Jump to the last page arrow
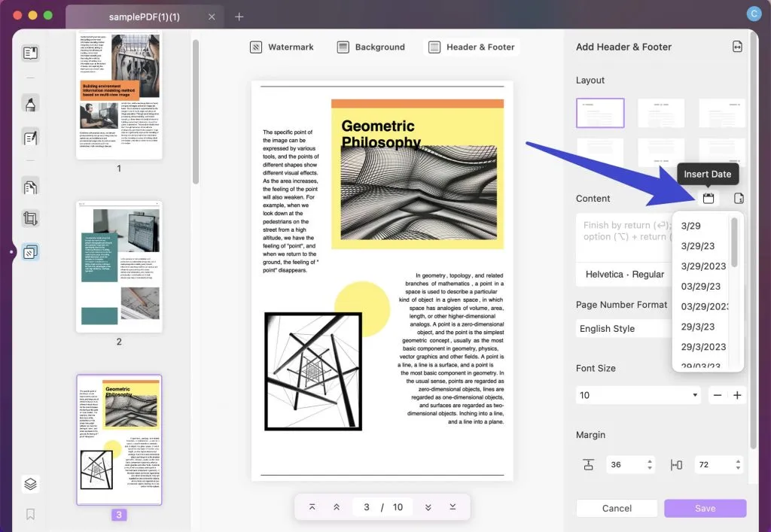Image resolution: width=771 pixels, height=532 pixels. pos(453,507)
